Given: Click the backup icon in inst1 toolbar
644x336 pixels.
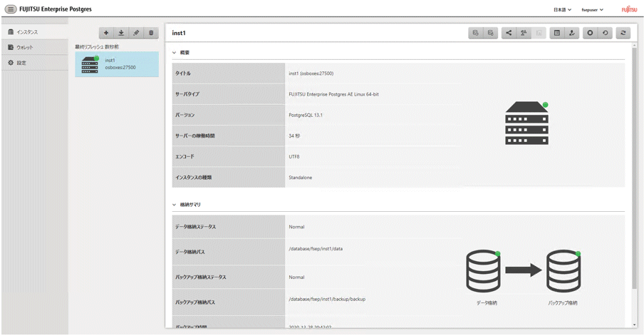Looking at the screenshot, I should [476, 33].
